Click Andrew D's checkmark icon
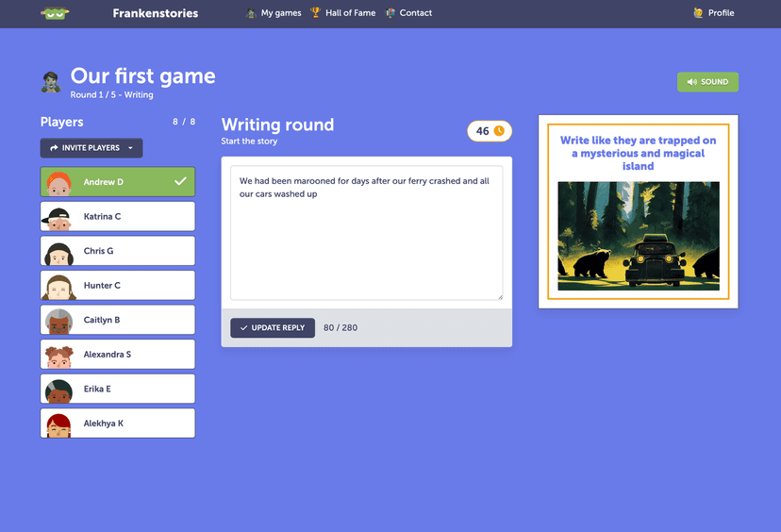Image resolution: width=781 pixels, height=532 pixels. [180, 181]
